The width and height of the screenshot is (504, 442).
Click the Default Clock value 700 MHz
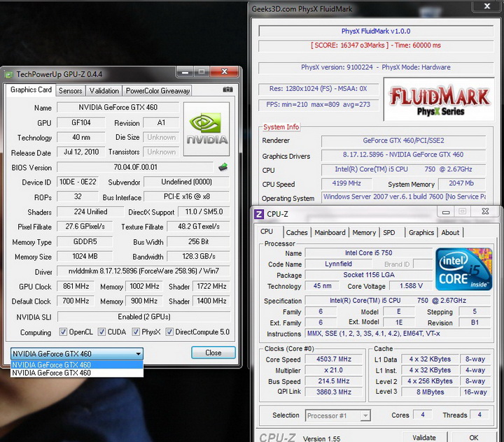(76, 301)
